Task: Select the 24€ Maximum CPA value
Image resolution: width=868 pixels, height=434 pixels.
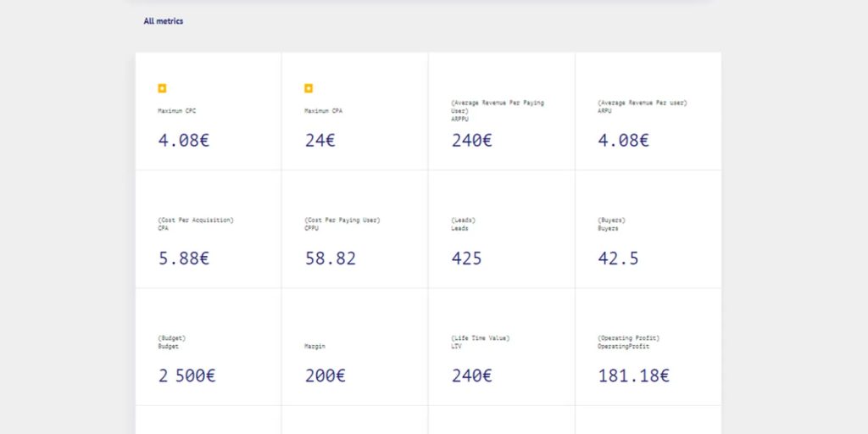Action: [x=320, y=141]
